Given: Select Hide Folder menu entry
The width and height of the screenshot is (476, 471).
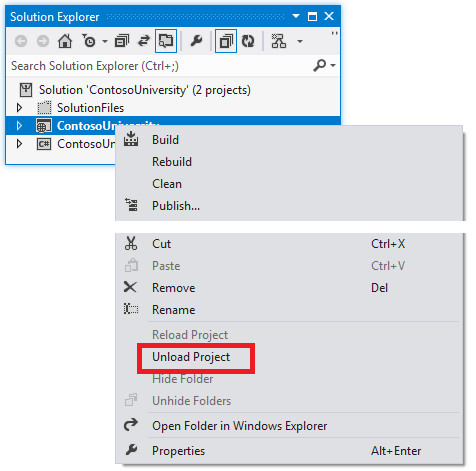Looking at the screenshot, I should (183, 379).
